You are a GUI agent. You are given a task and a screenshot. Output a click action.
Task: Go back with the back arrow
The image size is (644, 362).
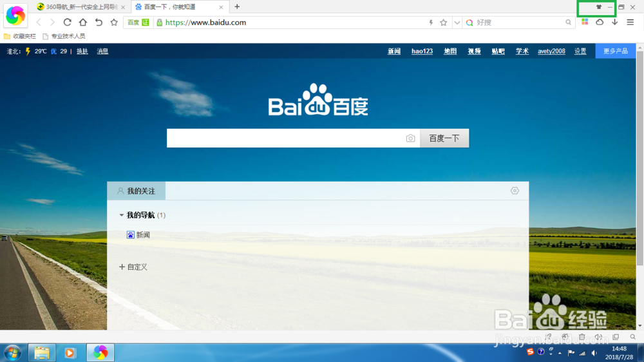click(x=39, y=23)
